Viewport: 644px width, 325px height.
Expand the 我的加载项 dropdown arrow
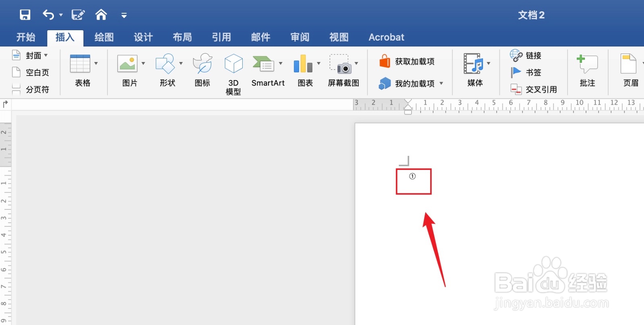coord(442,83)
